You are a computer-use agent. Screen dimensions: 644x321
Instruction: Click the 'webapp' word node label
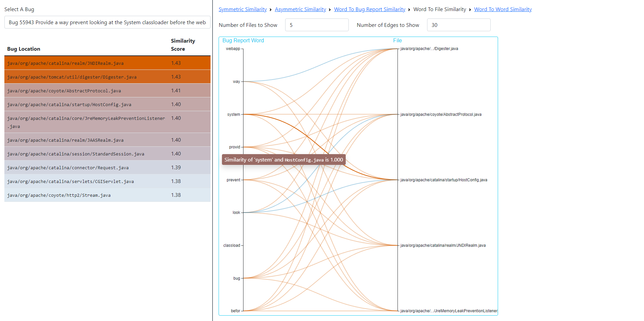(233, 49)
